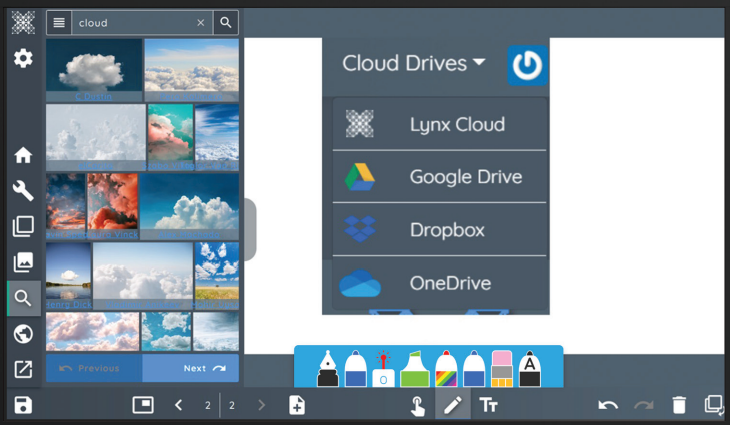Viewport: 730px width, 425px height.
Task: Select the Text tool in the bottom toolbar
Action: point(488,405)
